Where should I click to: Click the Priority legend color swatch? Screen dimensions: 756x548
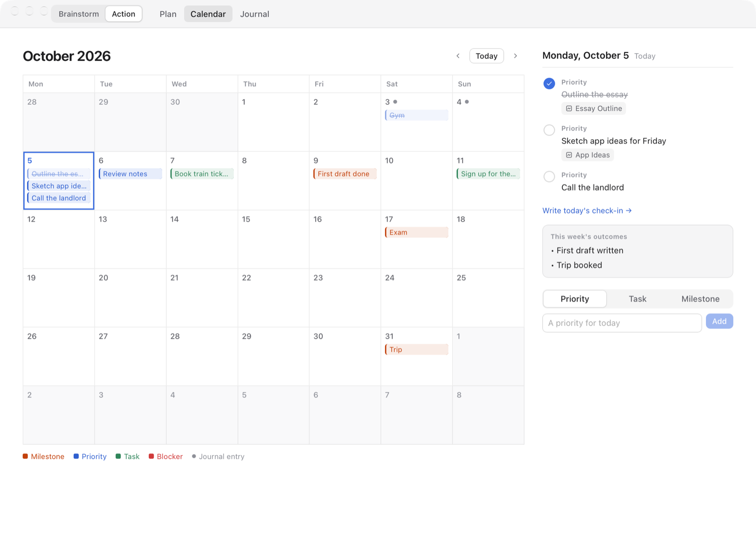coord(76,456)
